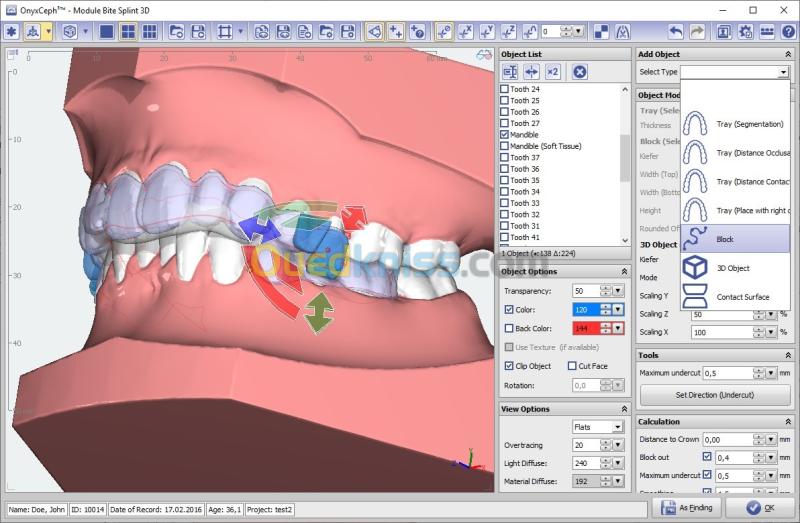This screenshot has height=523, width=800.
Task: Click the patient portrait icon in toolbar
Action: pos(723,32)
